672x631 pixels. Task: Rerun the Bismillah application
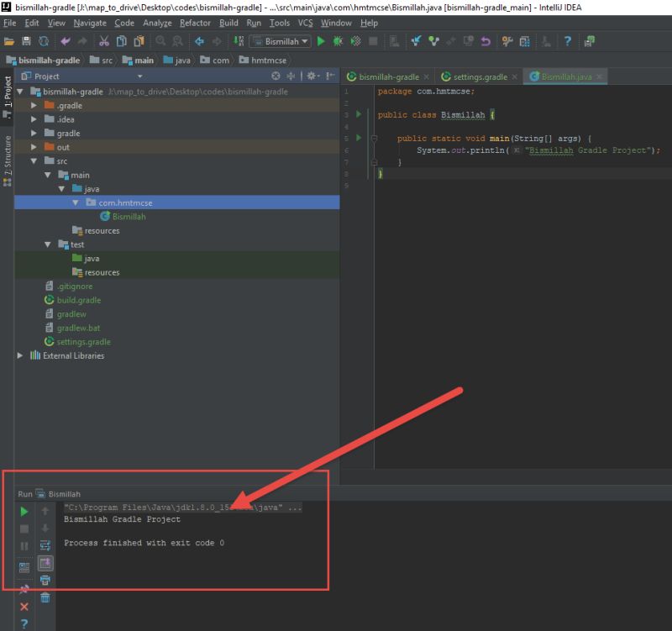click(x=25, y=511)
